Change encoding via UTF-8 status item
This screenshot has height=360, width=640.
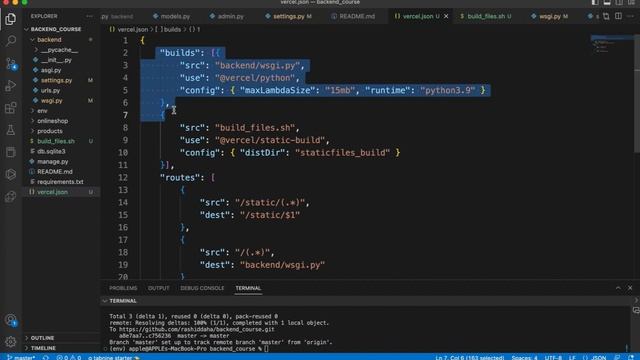pyautogui.click(x=553, y=358)
